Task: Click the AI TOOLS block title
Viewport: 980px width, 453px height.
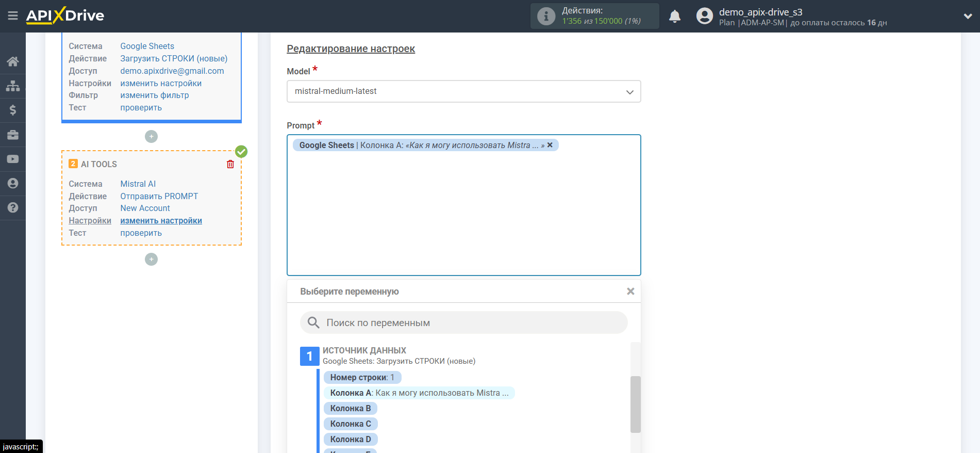Action: [x=98, y=164]
